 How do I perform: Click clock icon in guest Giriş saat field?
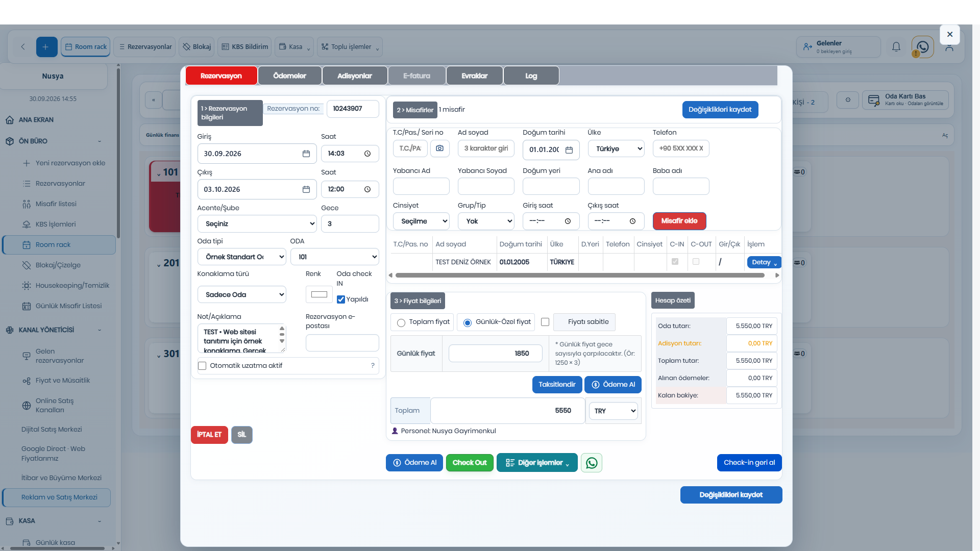tap(568, 221)
